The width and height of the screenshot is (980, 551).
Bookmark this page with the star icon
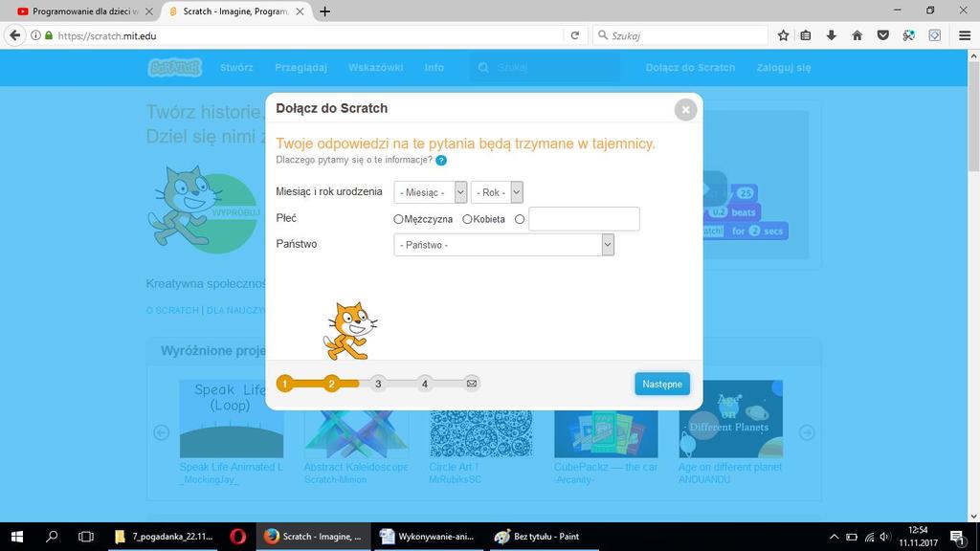click(783, 35)
